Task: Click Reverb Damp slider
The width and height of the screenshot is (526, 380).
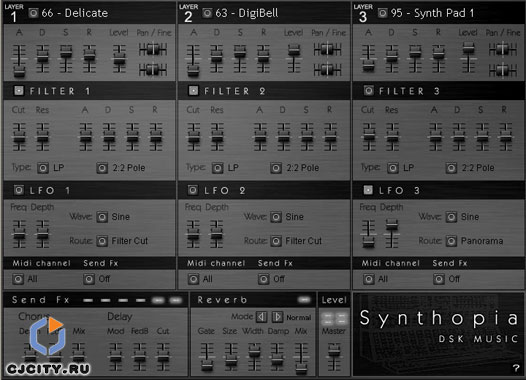Action: (277, 357)
